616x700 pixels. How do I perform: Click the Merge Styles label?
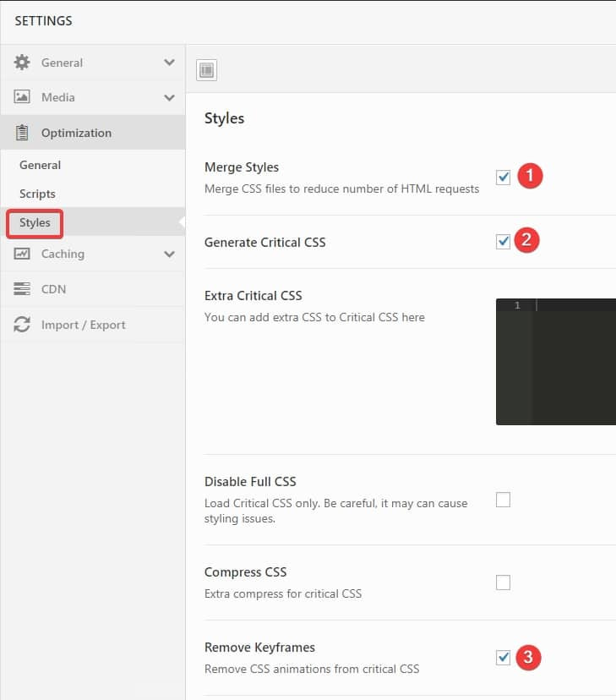point(242,167)
